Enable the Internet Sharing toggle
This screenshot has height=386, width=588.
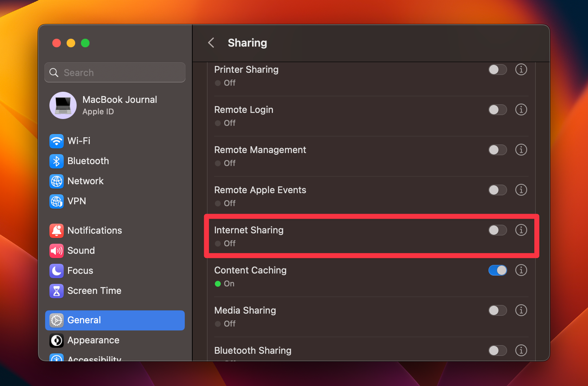pyautogui.click(x=497, y=230)
